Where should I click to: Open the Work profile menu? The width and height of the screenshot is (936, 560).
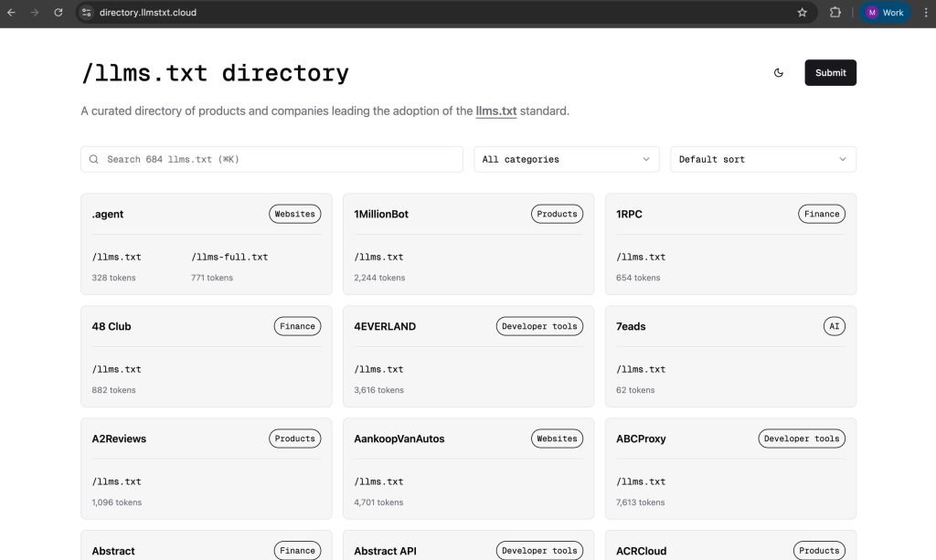point(885,13)
